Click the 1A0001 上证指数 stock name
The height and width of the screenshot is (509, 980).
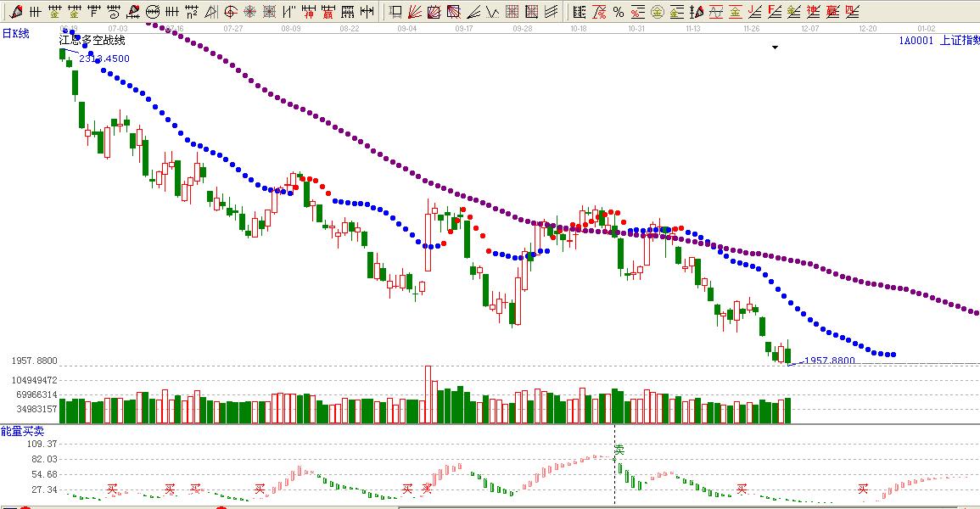click(939, 40)
